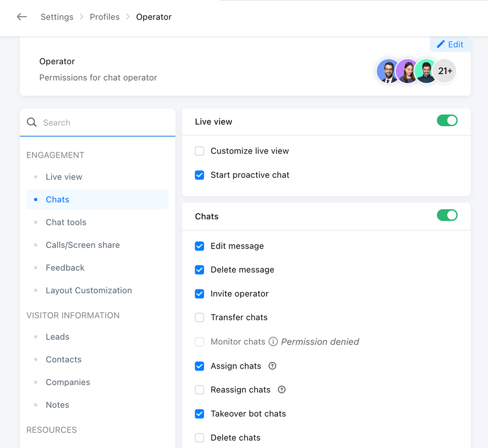Select Layout Customization from Engagement list
The height and width of the screenshot is (448, 488).
point(89,290)
